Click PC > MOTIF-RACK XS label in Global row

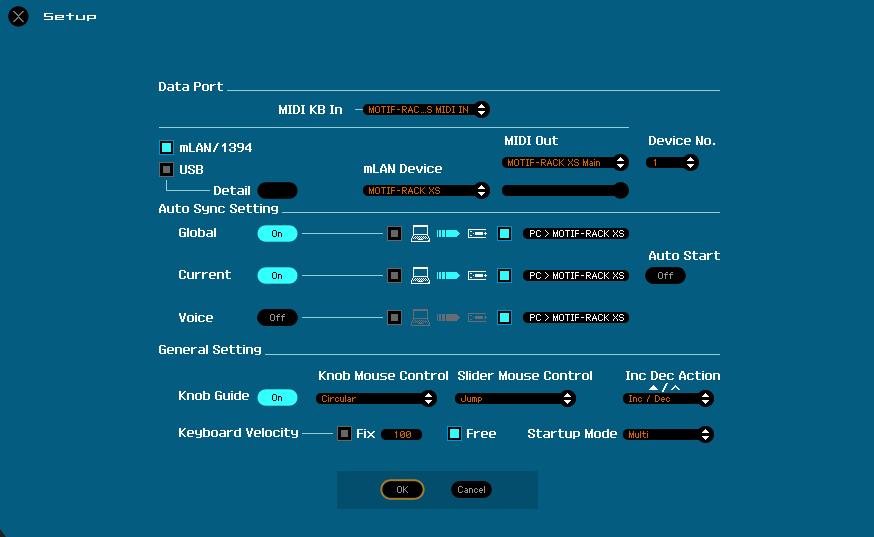(x=576, y=234)
